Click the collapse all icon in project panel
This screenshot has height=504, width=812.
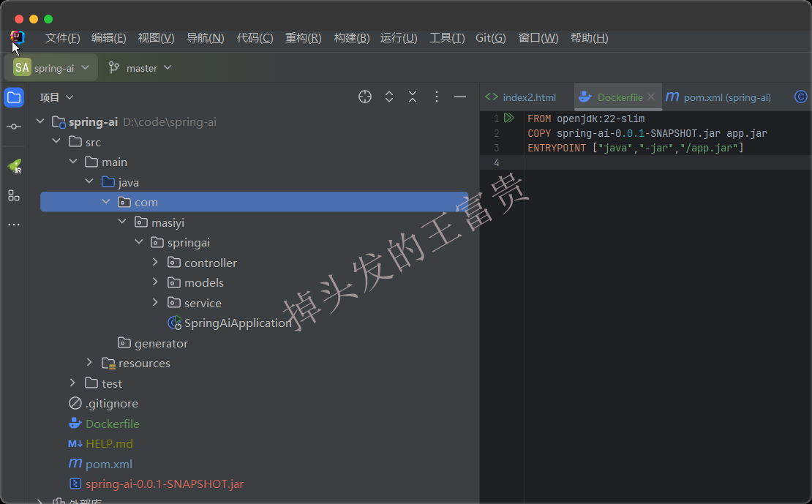click(x=413, y=97)
